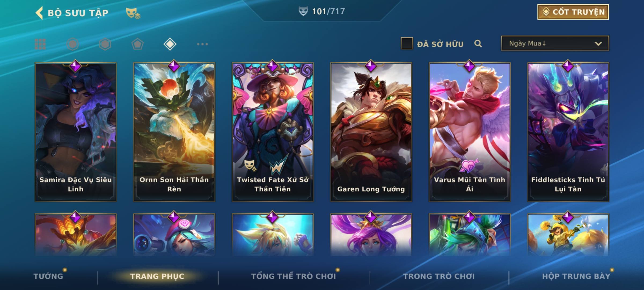644x290 pixels.
Task: Select the all-skins grid filter icon
Action: coord(40,44)
